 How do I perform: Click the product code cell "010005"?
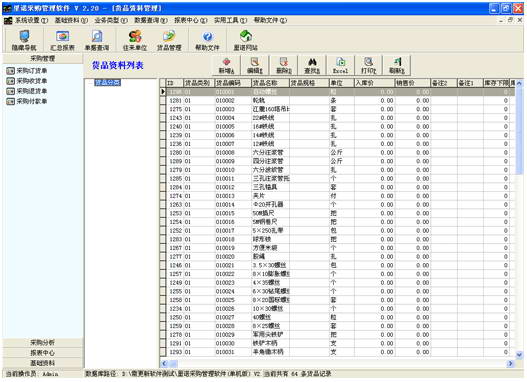pos(233,126)
